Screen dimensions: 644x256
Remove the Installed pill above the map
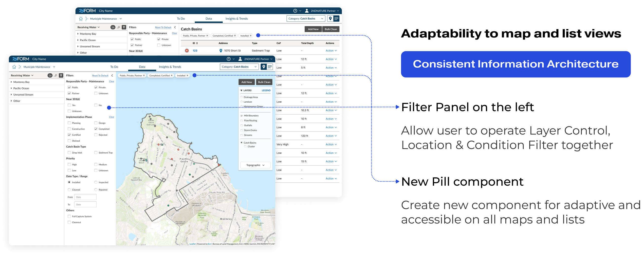coord(187,75)
